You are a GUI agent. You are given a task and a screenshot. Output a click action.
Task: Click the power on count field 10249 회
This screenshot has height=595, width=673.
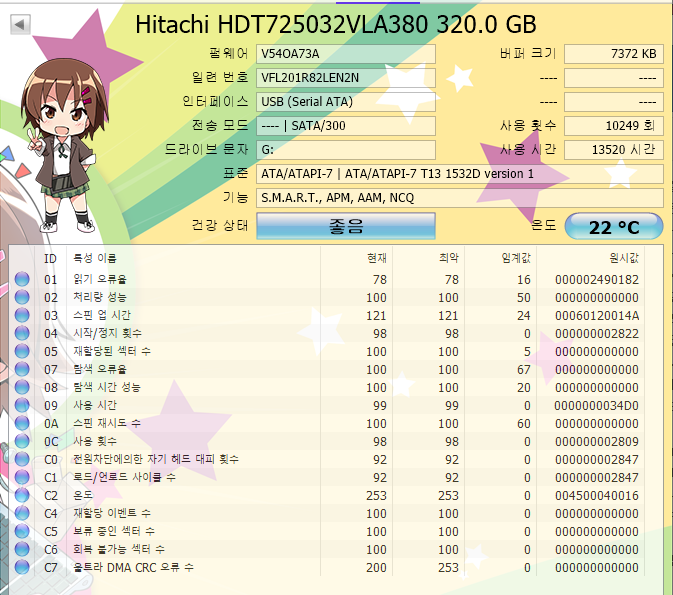coord(614,126)
